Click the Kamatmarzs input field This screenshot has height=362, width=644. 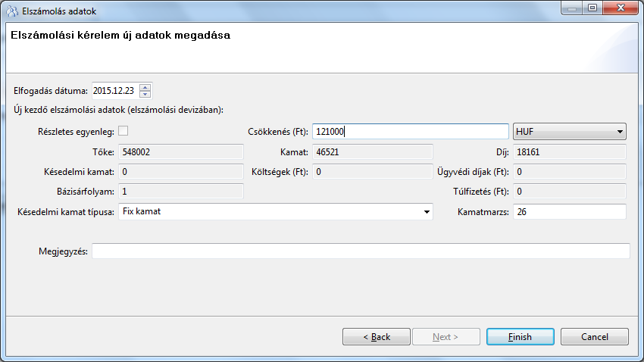coord(569,212)
